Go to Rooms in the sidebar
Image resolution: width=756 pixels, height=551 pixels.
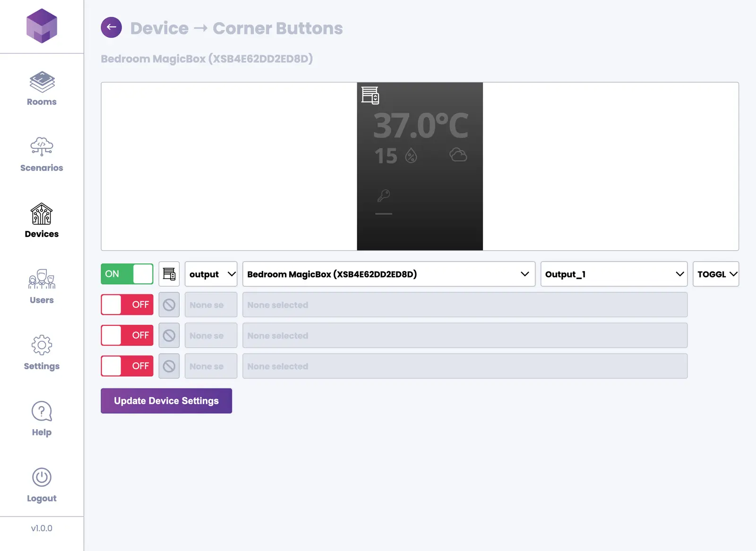coord(42,89)
